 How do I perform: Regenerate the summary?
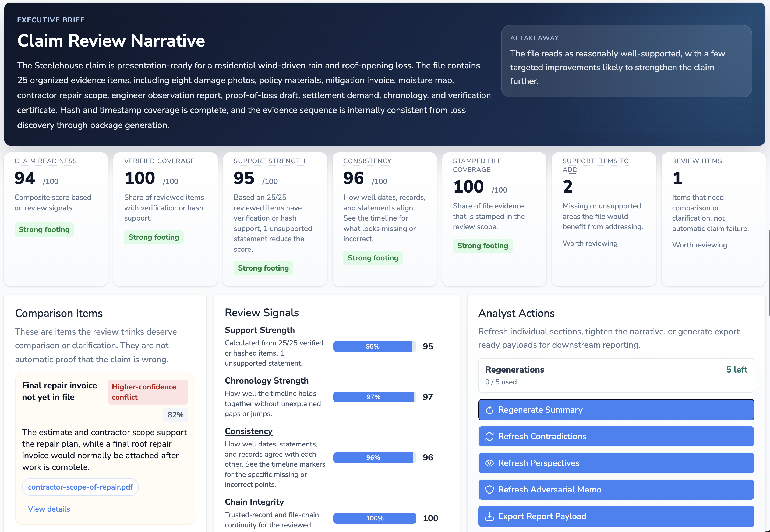(x=616, y=410)
